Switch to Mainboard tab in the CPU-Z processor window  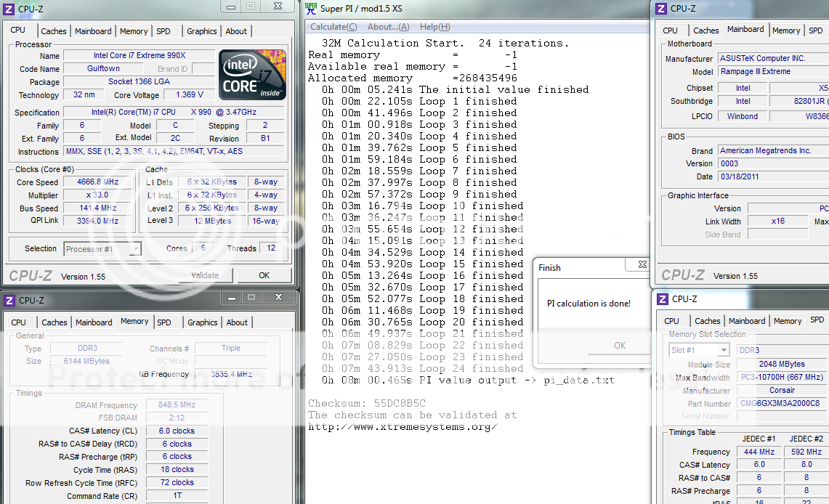(93, 31)
